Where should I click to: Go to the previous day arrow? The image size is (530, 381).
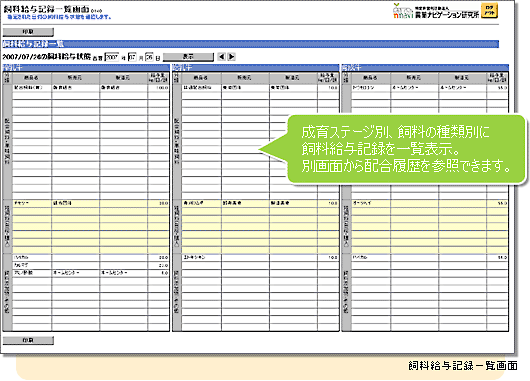point(222,57)
